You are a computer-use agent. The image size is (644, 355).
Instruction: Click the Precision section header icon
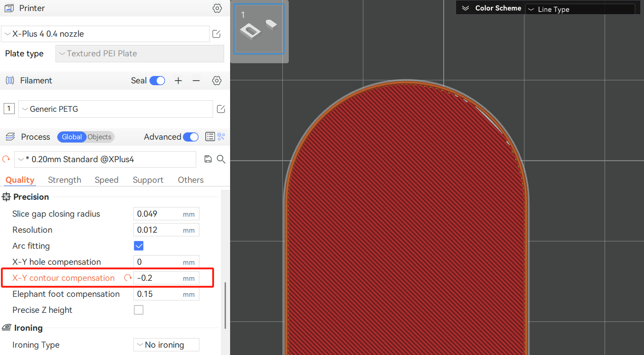6,197
